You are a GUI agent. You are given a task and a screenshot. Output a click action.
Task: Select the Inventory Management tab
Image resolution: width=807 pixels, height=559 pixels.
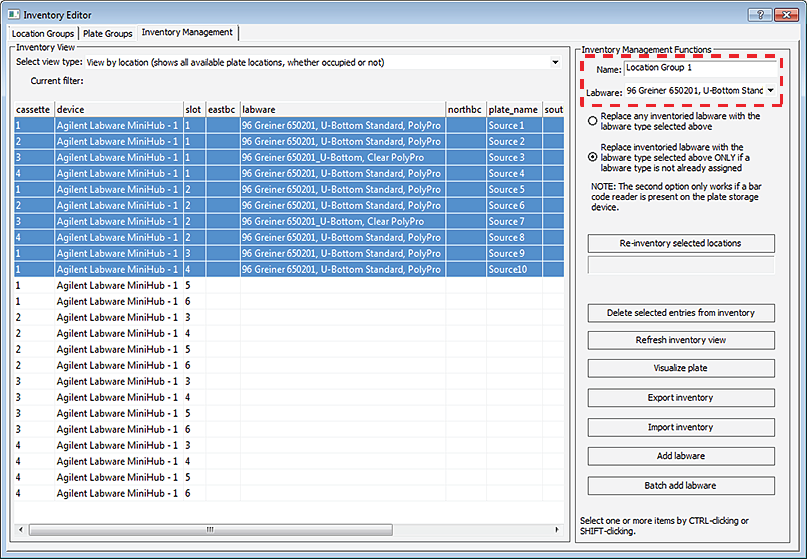(x=187, y=32)
